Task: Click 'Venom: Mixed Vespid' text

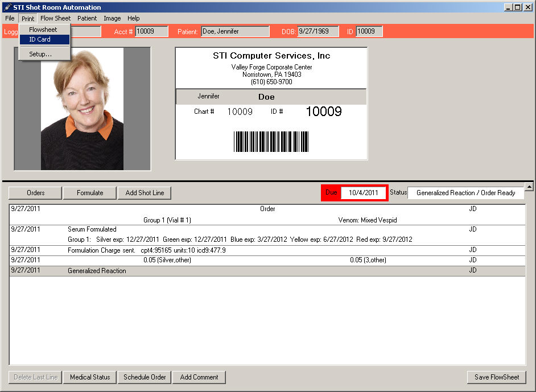Action: click(x=368, y=220)
